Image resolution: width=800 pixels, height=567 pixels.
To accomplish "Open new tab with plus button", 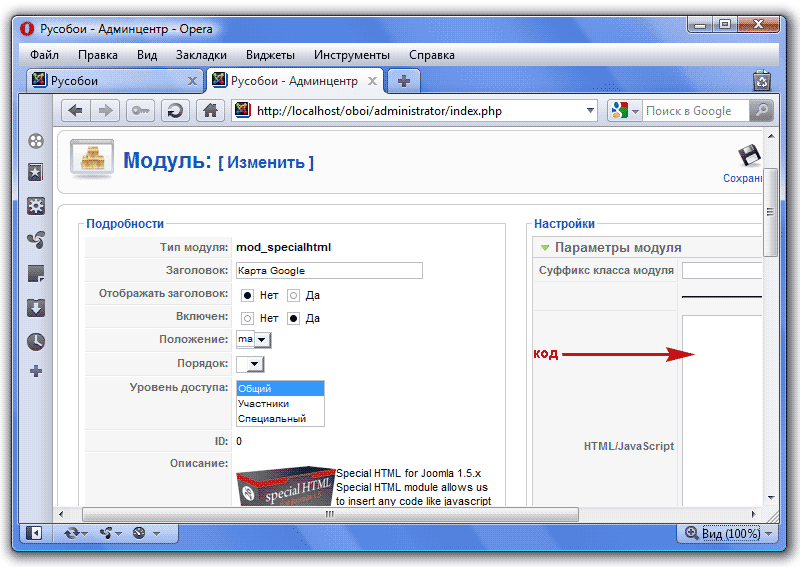I will 404,81.
